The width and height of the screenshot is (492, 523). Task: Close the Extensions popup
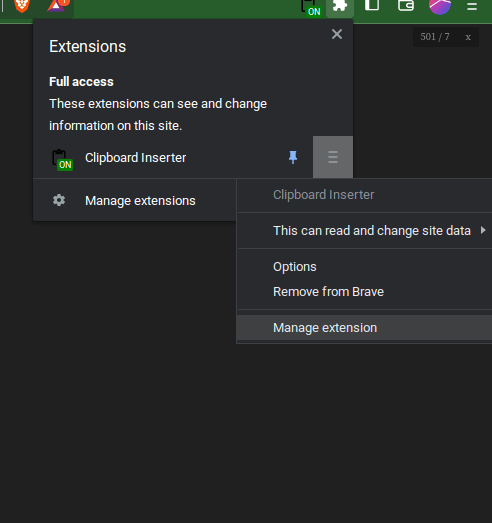[x=337, y=34]
